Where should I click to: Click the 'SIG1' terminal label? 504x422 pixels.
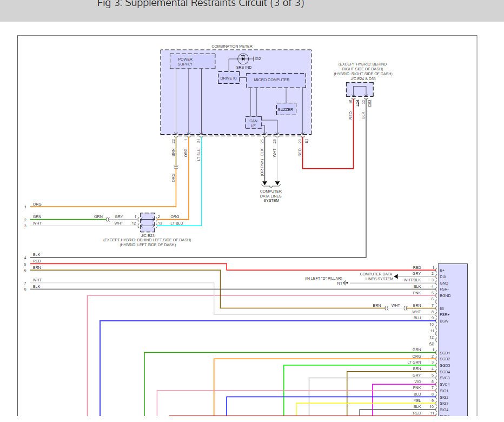(x=444, y=391)
